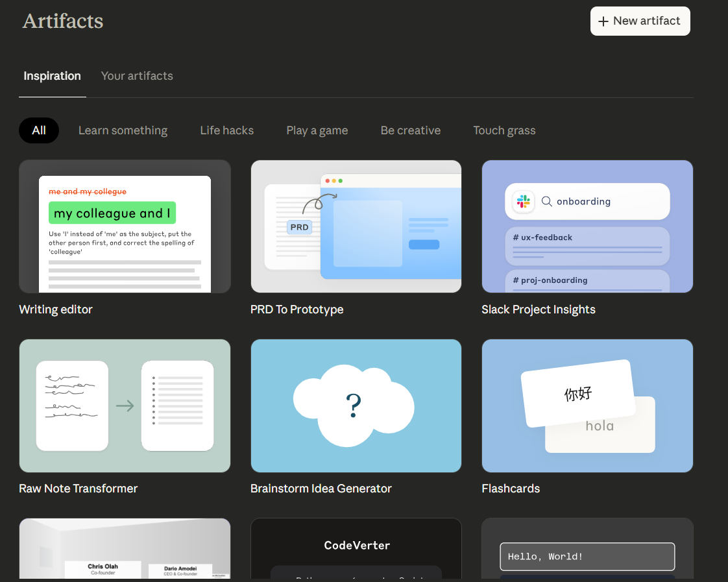The image size is (728, 582).
Task: Select the All filter pill
Action: click(x=39, y=130)
